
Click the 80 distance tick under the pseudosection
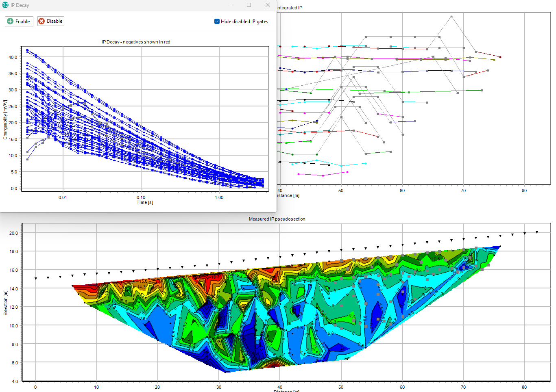click(524, 387)
